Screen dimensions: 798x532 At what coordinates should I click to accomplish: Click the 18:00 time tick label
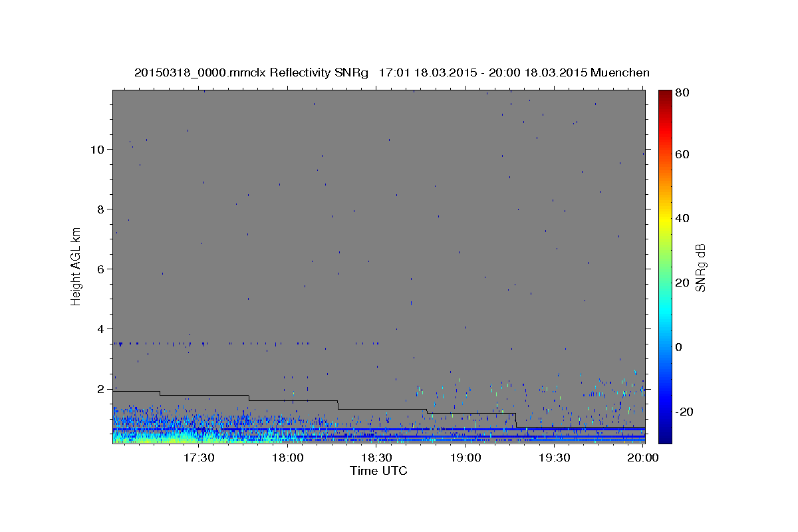288,458
